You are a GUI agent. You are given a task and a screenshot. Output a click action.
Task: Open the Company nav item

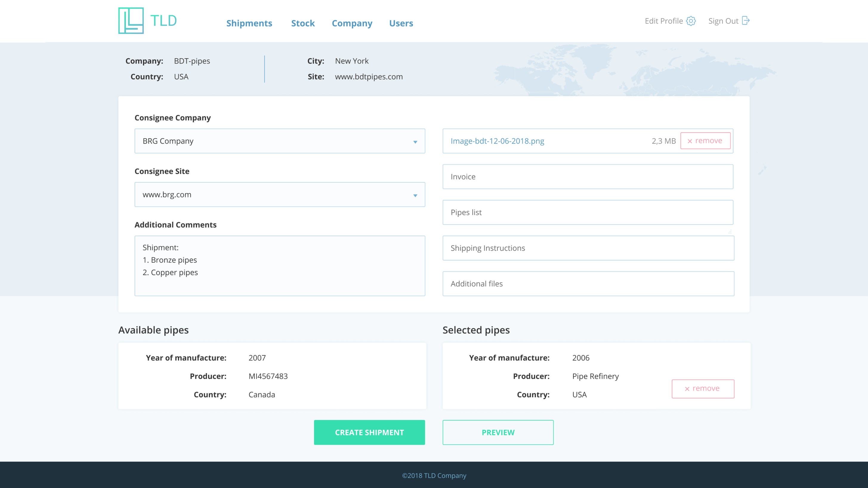pyautogui.click(x=352, y=23)
